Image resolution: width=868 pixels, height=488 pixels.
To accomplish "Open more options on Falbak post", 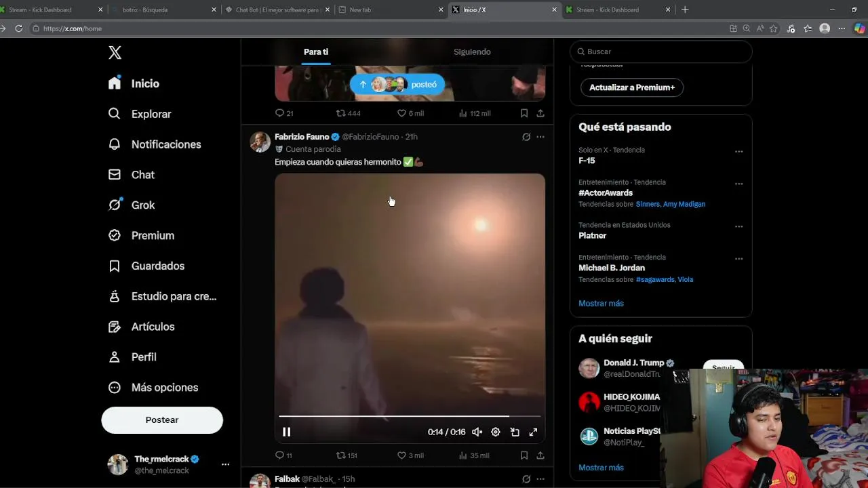I will [540, 479].
